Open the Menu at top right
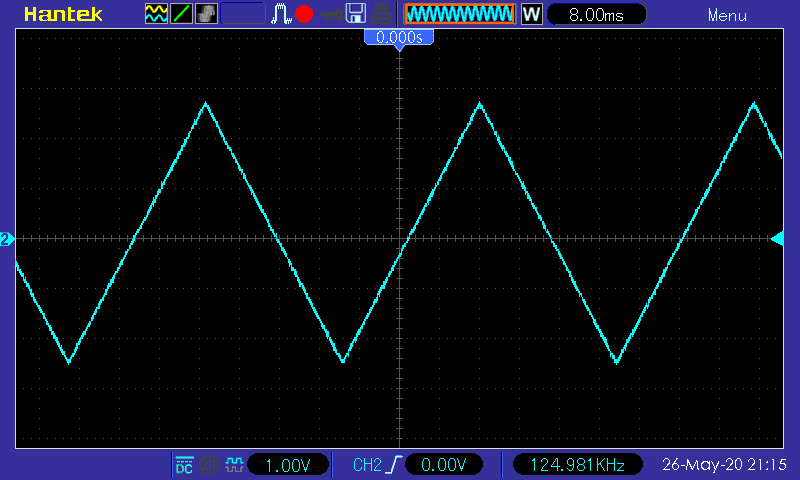 [x=727, y=15]
